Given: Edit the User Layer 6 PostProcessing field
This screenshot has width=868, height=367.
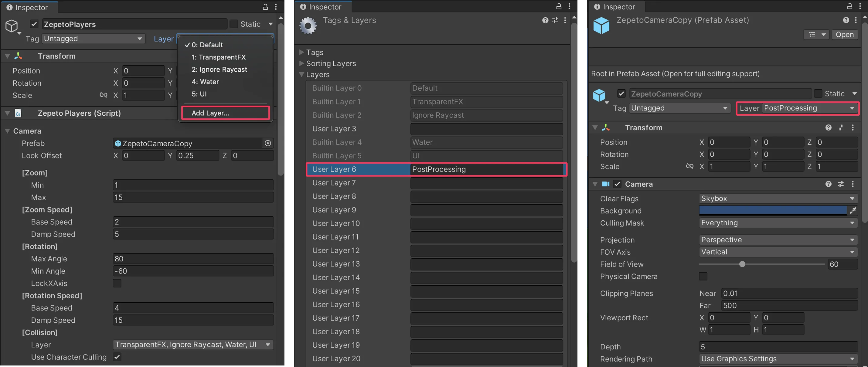Looking at the screenshot, I should point(487,169).
